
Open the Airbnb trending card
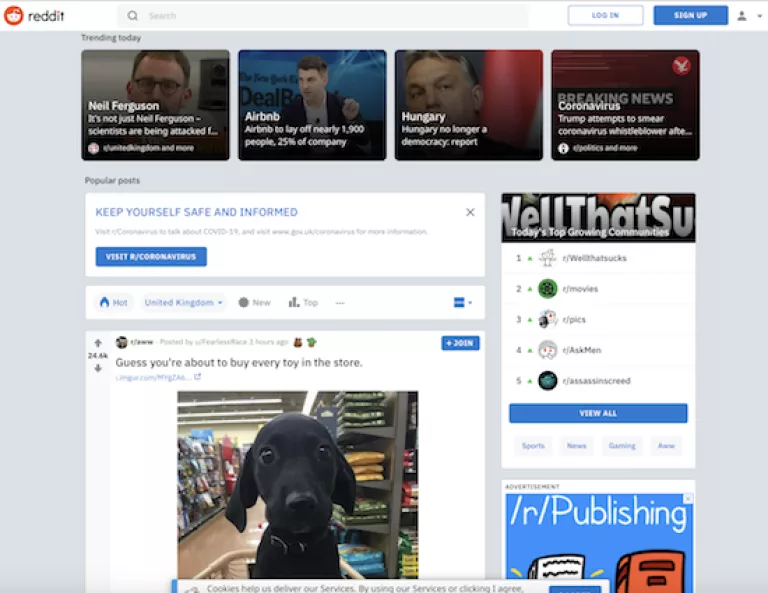click(312, 105)
